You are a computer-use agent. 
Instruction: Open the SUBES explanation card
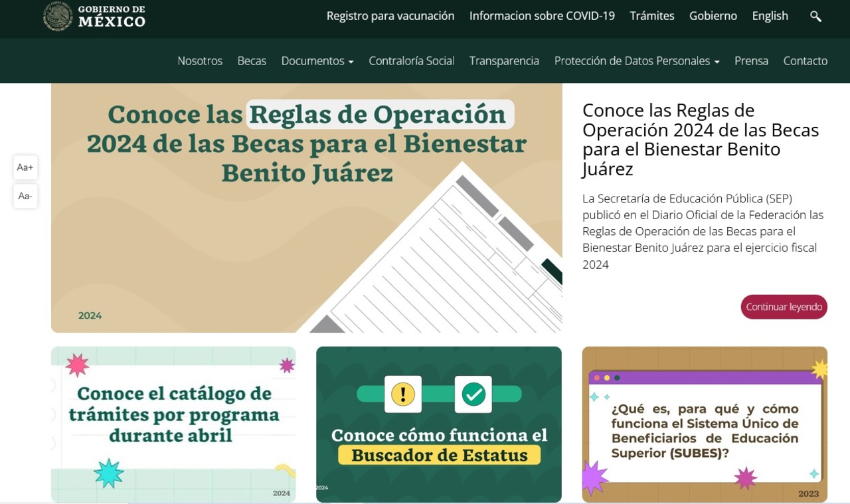pos(705,424)
